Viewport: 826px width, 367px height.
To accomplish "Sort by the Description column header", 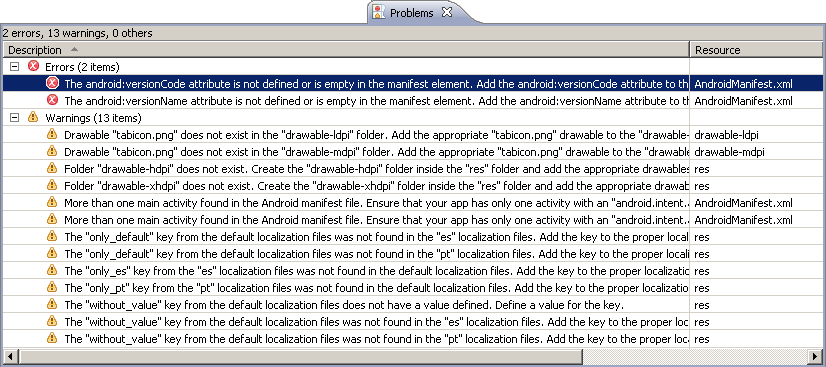I will [x=345, y=50].
